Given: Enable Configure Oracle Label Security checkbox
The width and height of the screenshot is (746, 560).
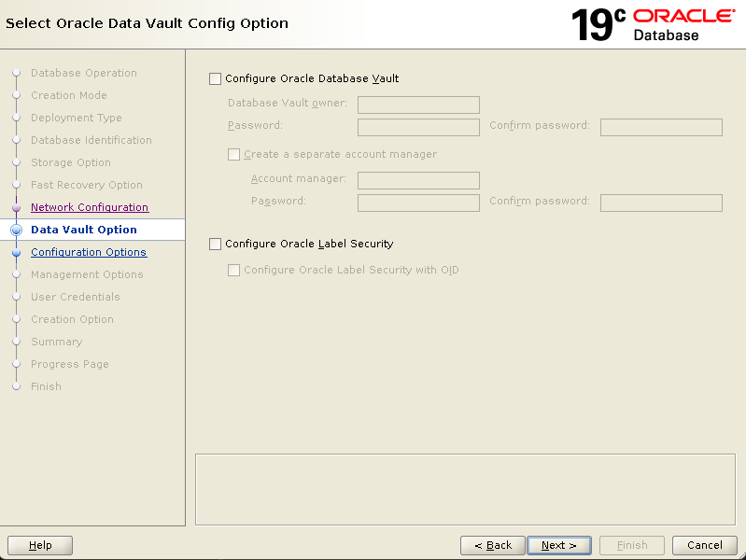Looking at the screenshot, I should click(215, 245).
